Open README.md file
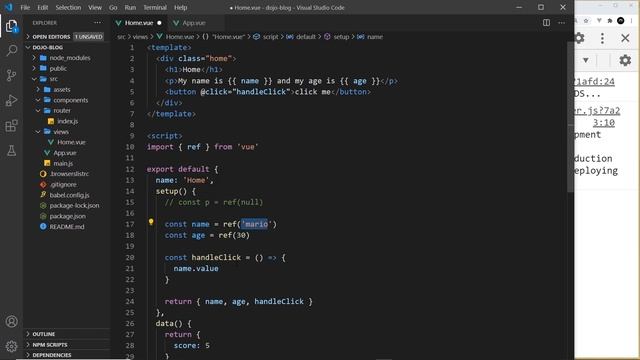The height and width of the screenshot is (360, 640). 67,227
